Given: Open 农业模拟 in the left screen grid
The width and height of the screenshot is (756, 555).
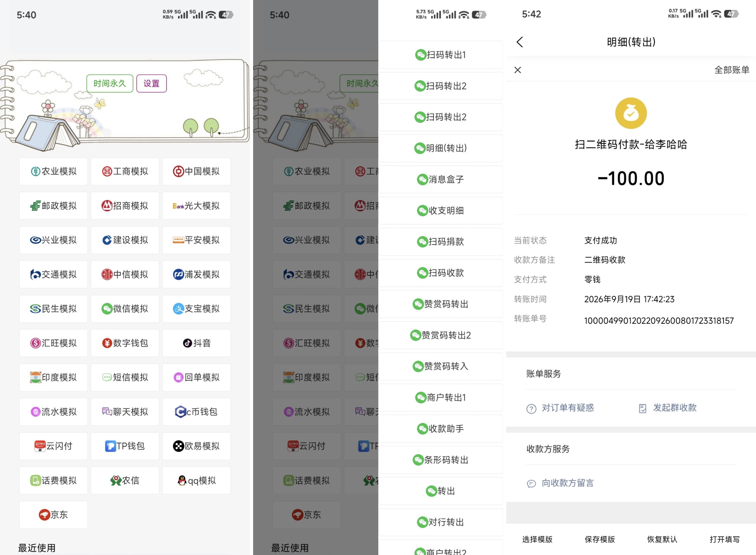Looking at the screenshot, I should (53, 171).
